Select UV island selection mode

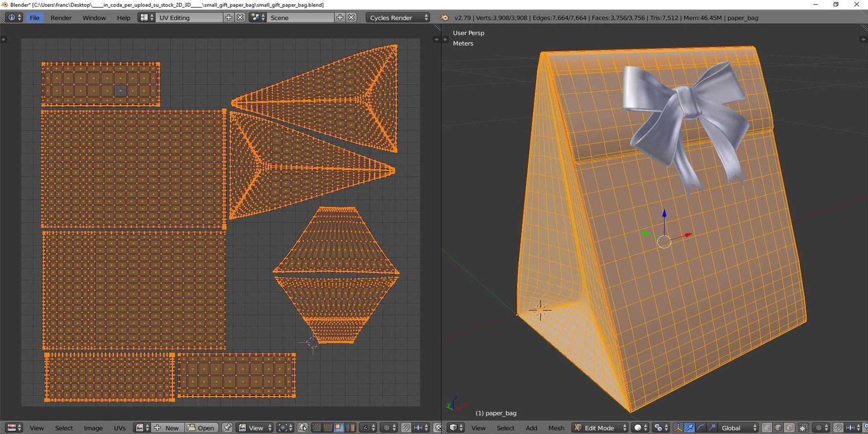coord(350,428)
